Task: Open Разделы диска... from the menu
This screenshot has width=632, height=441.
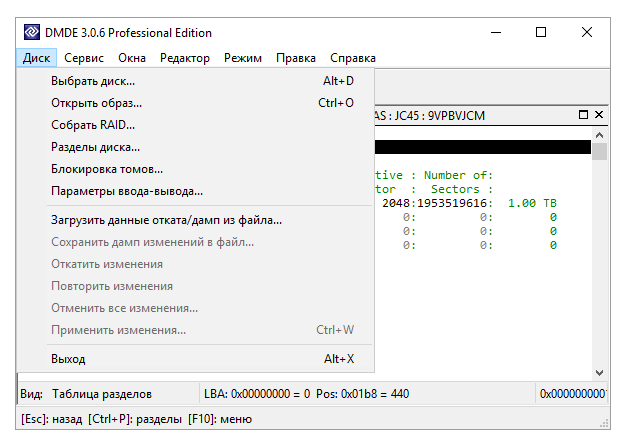Action: coord(95,147)
